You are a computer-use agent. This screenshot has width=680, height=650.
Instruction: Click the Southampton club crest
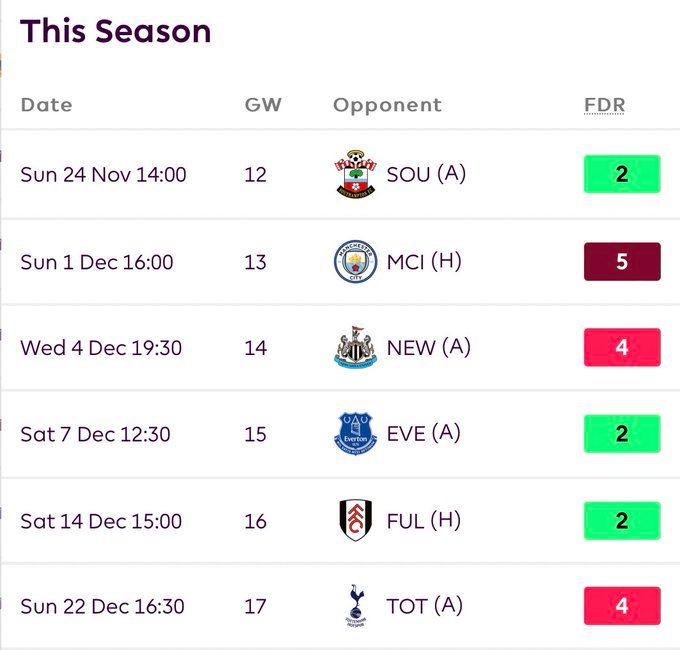pos(356,174)
